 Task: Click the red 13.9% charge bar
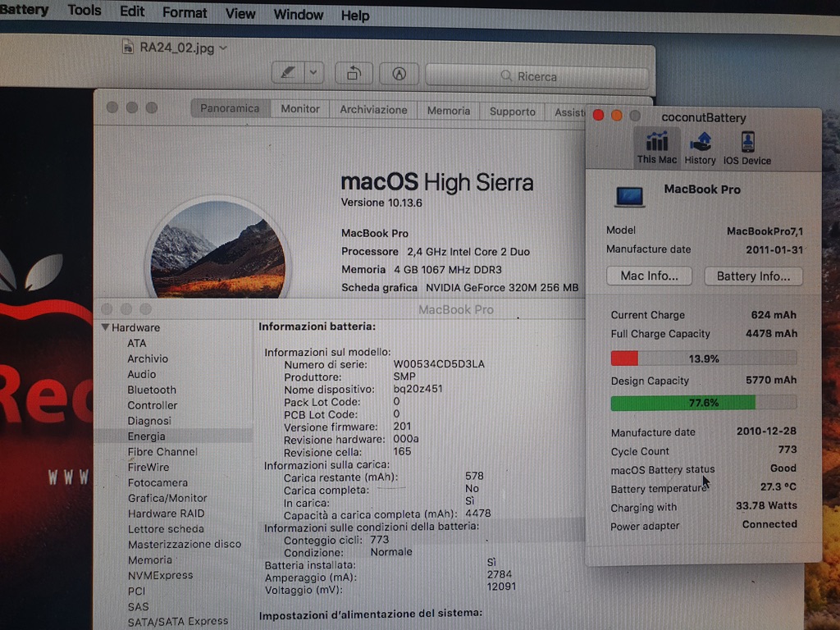tap(703, 358)
